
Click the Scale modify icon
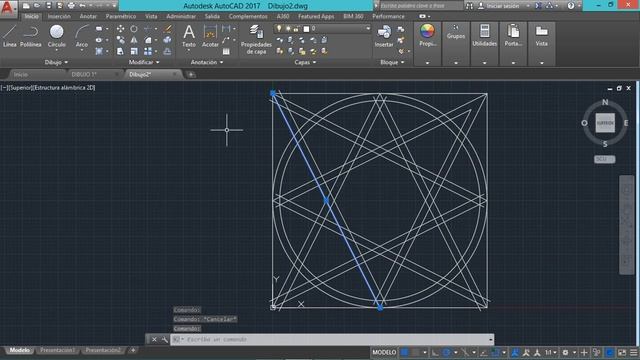click(134, 51)
